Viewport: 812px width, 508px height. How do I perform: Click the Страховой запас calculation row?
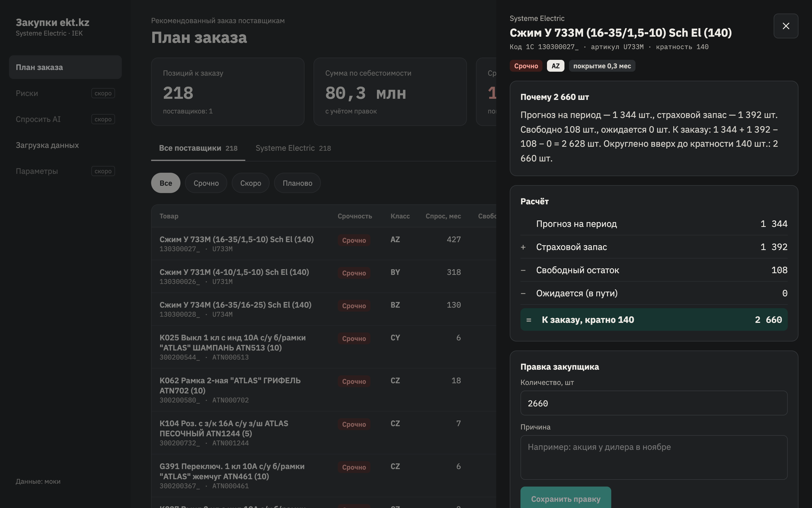coord(654,247)
